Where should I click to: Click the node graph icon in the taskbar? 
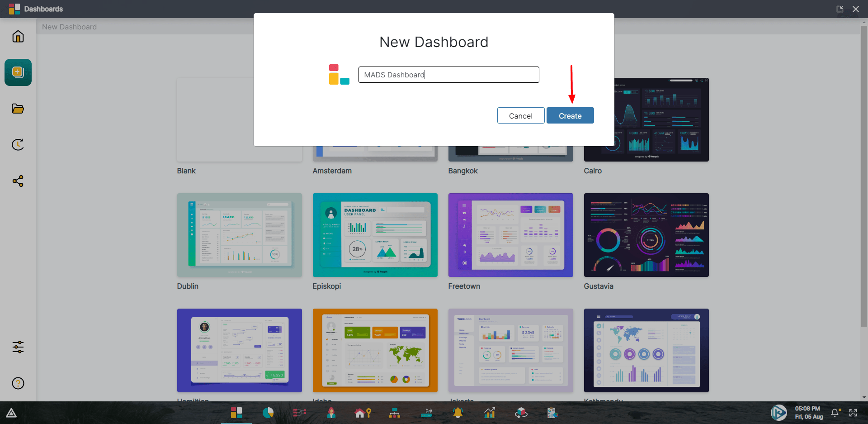coord(299,413)
